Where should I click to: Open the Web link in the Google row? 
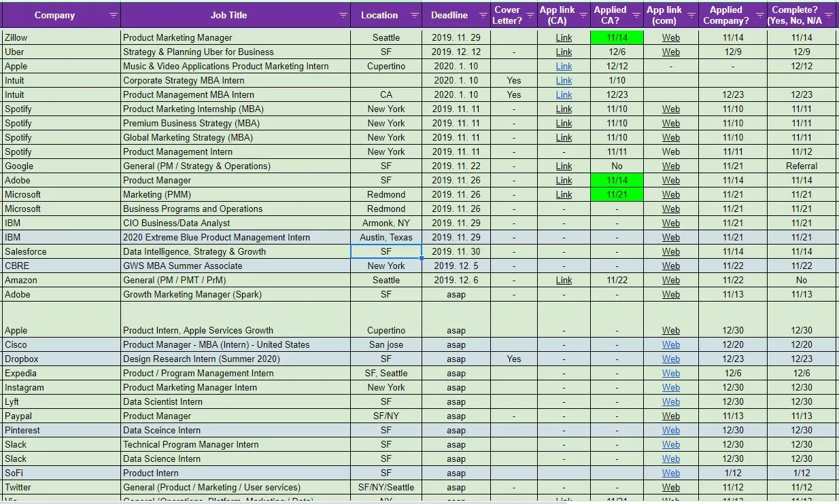[671, 166]
